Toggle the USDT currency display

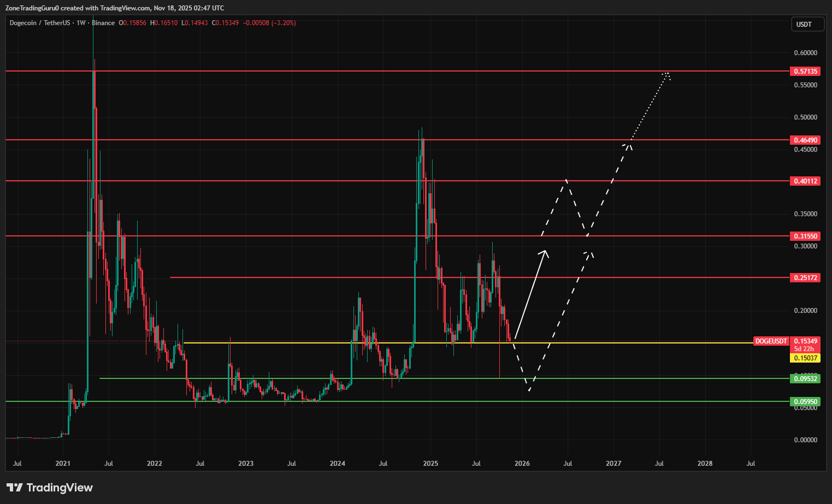coord(807,23)
